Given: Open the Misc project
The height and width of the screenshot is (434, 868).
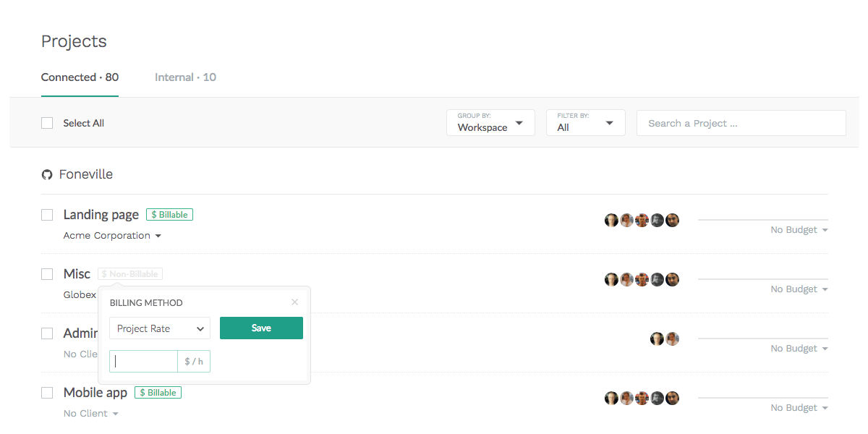Looking at the screenshot, I should (77, 274).
